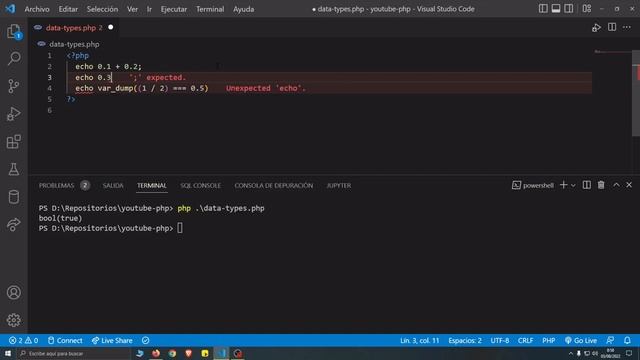
Task: Open the Selección menu
Action: pos(102,9)
